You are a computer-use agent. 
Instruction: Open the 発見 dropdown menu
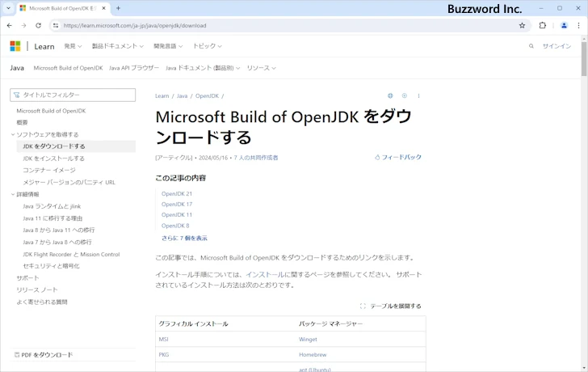[x=73, y=46]
